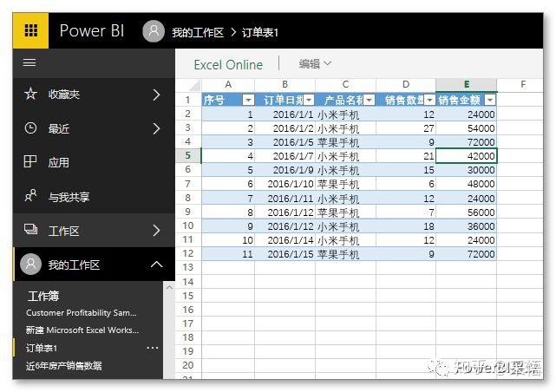
Task: Click the 工作簿 section heading
Action: [x=43, y=296]
